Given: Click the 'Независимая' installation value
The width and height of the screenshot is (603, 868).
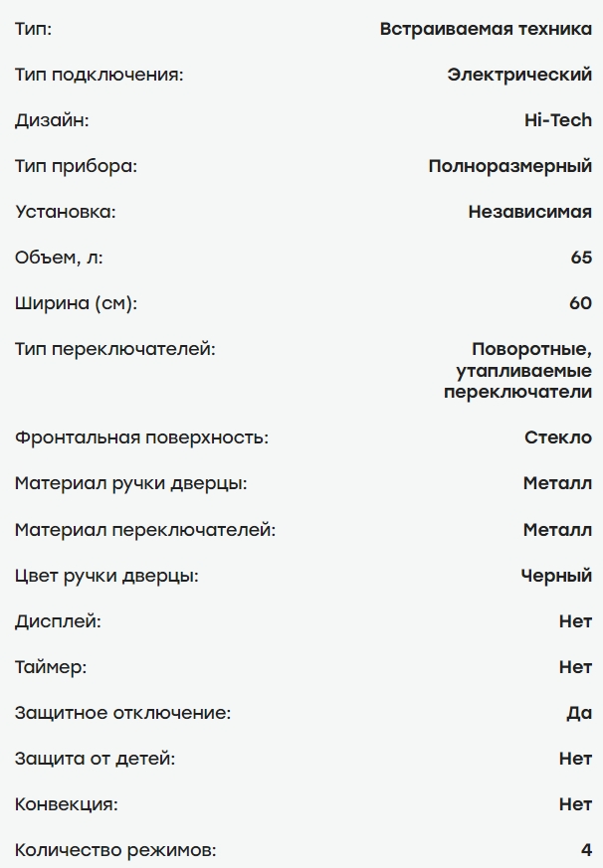Looking at the screenshot, I should tap(529, 212).
